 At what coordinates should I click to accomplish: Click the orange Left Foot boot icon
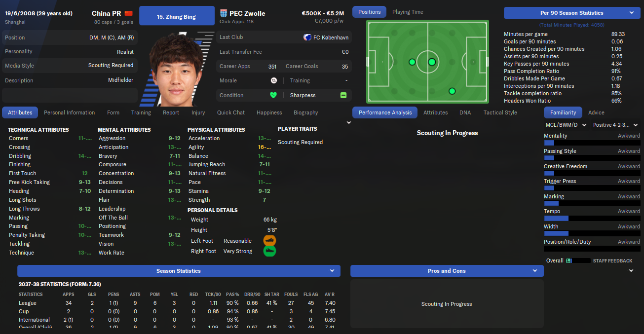pyautogui.click(x=269, y=241)
